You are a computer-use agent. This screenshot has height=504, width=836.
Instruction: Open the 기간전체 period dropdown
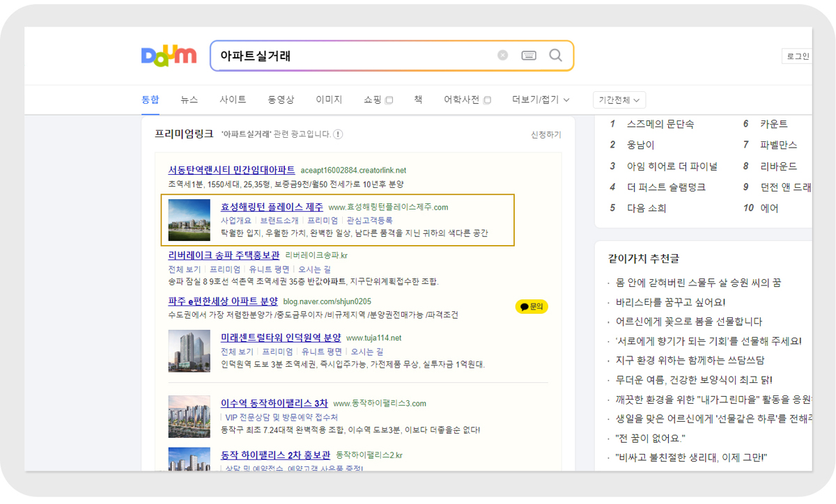[x=619, y=100]
